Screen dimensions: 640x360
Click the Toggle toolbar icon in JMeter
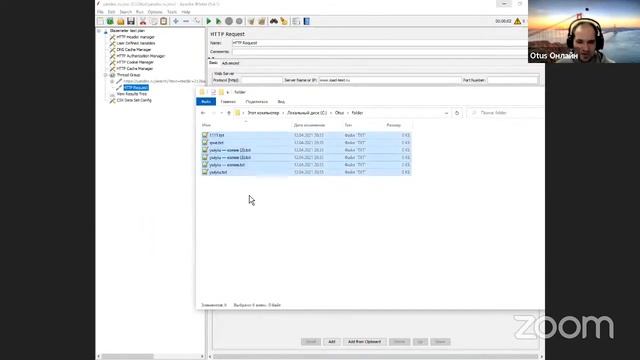(197, 21)
